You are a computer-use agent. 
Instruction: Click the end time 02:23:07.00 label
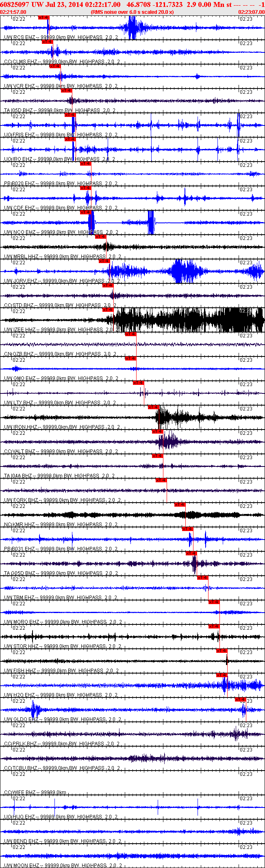tap(251, 12)
